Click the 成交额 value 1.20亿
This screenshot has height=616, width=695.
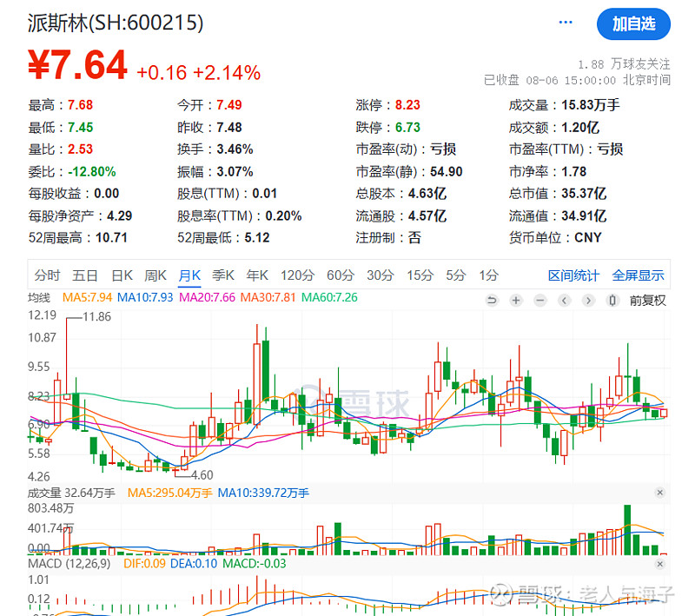click(580, 128)
